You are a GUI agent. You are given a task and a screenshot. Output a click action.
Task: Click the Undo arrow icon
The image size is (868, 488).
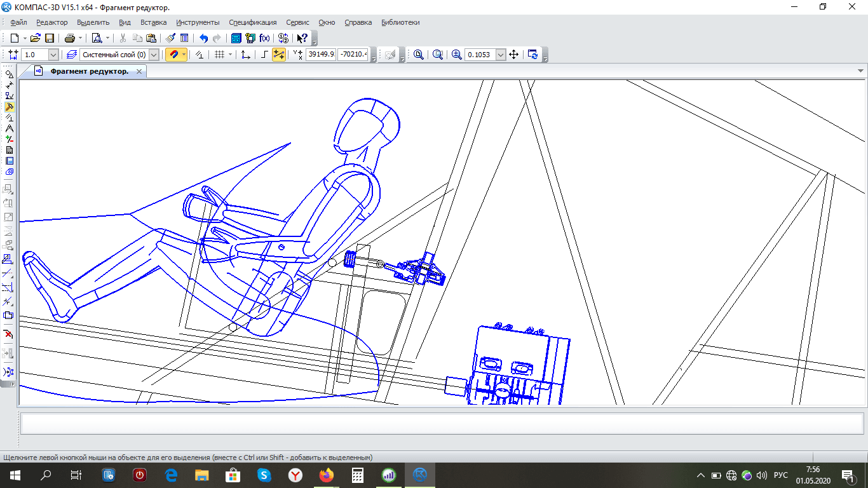(203, 38)
